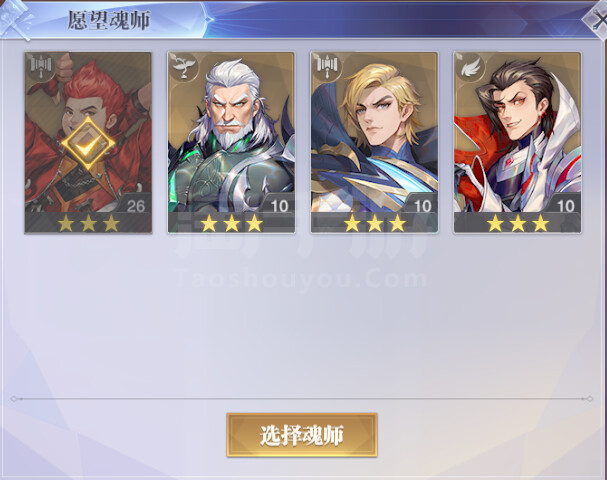Image resolution: width=607 pixels, height=480 pixels.
Task: Click the three stars under red-haired card
Action: pyautogui.click(x=89, y=223)
